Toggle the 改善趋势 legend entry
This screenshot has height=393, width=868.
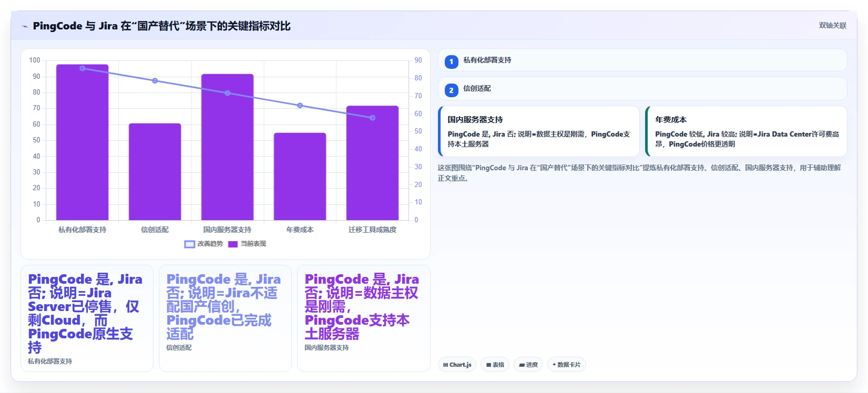point(203,244)
